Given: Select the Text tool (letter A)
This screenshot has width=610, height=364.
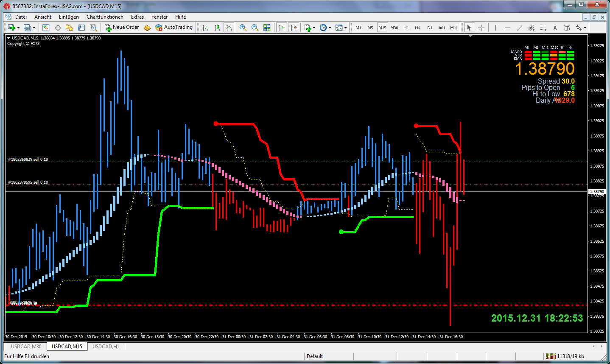Looking at the screenshot, I should coord(555,28).
